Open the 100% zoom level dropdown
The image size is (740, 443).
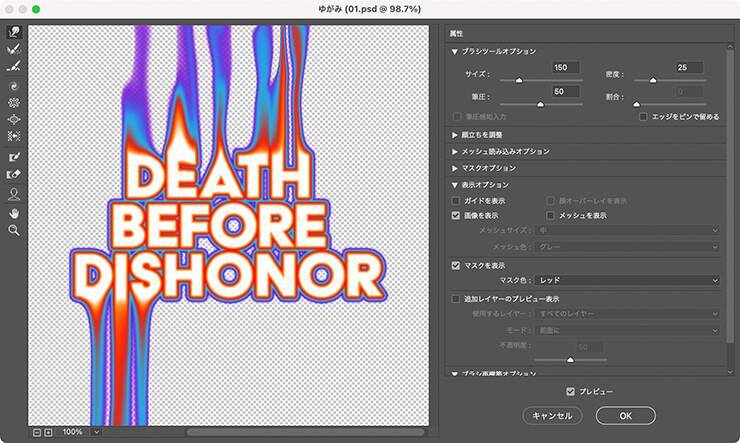96,432
